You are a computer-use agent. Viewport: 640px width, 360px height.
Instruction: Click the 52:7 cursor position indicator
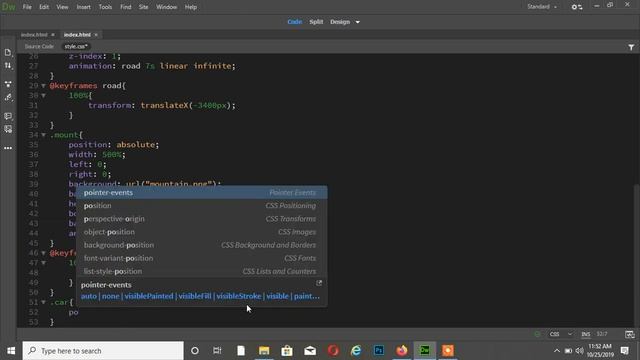(x=602, y=334)
